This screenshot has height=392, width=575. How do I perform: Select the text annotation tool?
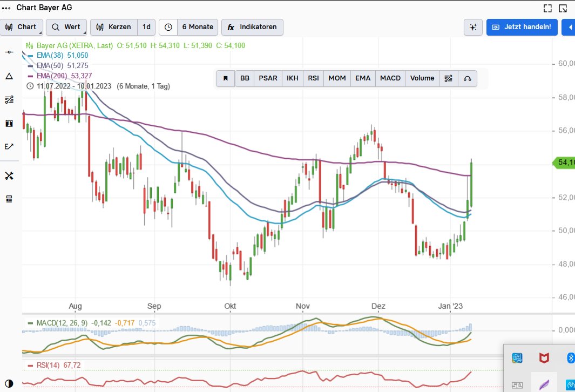(x=9, y=123)
